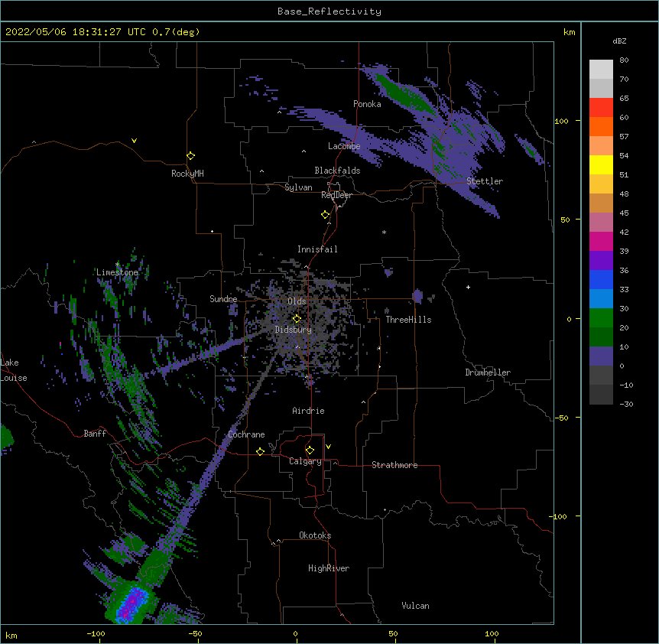Click the Lake Louise label
This screenshot has height=644, width=659.
pos(14,370)
